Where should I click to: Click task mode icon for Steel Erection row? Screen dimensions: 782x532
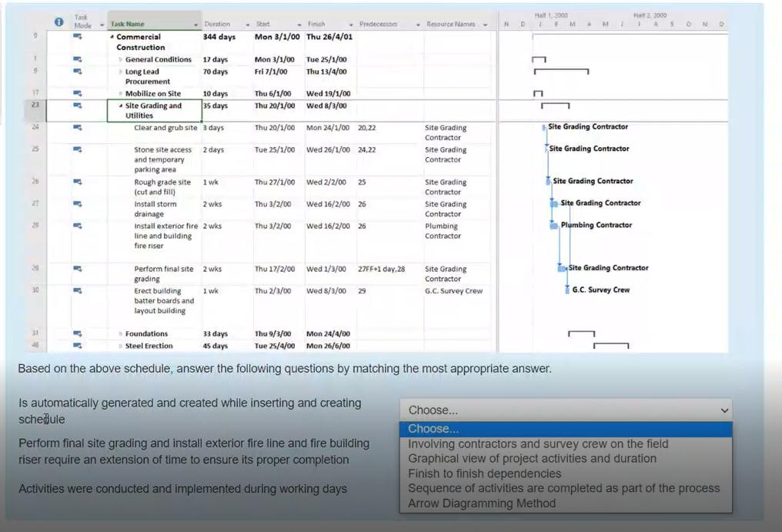(x=78, y=346)
